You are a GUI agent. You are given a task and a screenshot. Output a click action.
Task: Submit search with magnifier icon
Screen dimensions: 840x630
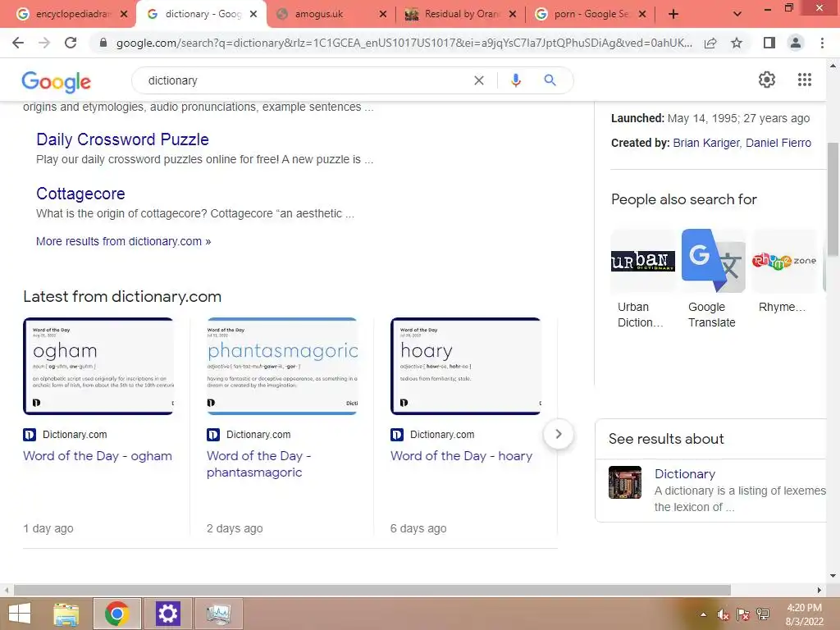tap(550, 80)
